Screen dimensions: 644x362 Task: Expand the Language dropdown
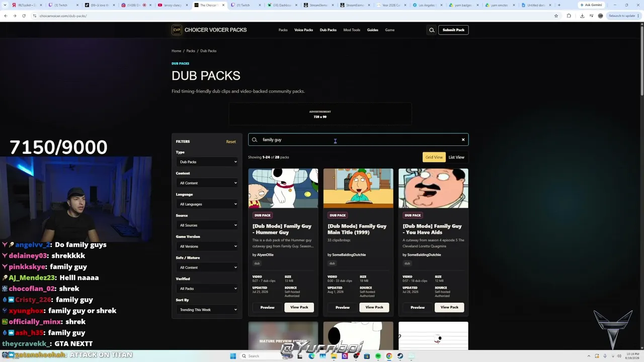click(207, 204)
